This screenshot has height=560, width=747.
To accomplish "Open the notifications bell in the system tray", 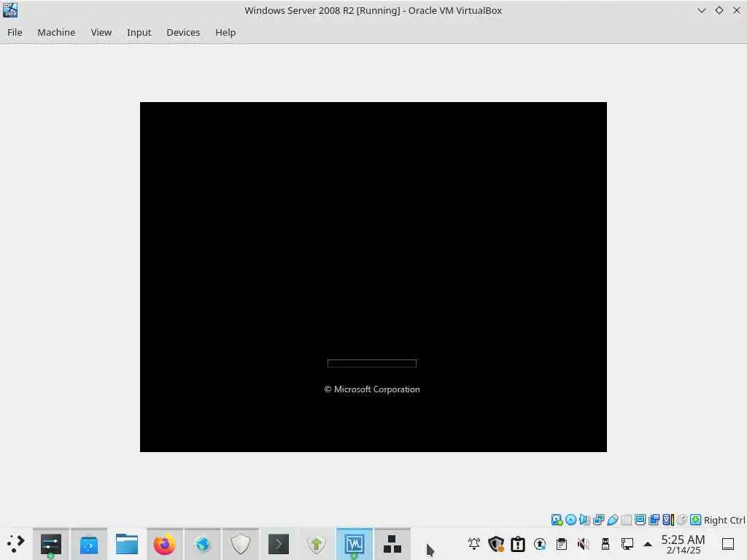I will point(474,543).
